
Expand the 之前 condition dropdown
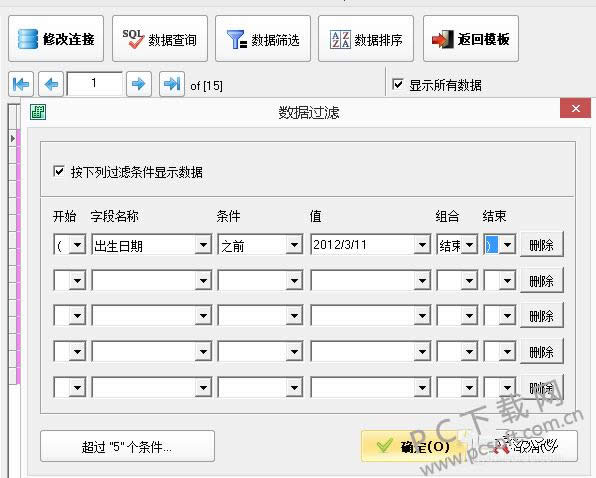(x=294, y=245)
